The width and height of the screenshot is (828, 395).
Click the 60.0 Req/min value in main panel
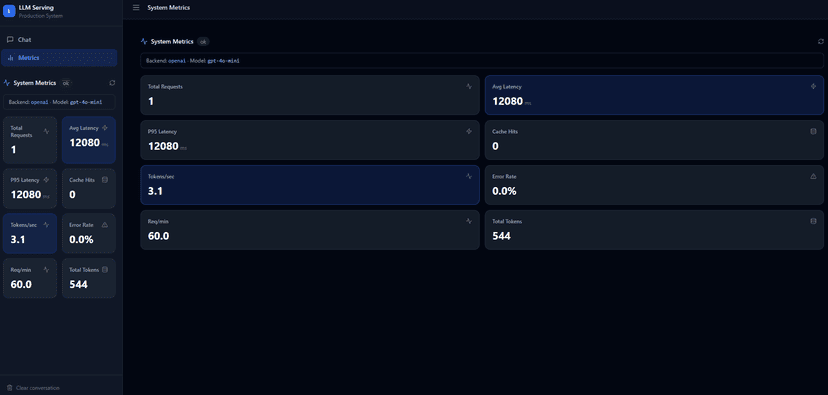tap(158, 236)
